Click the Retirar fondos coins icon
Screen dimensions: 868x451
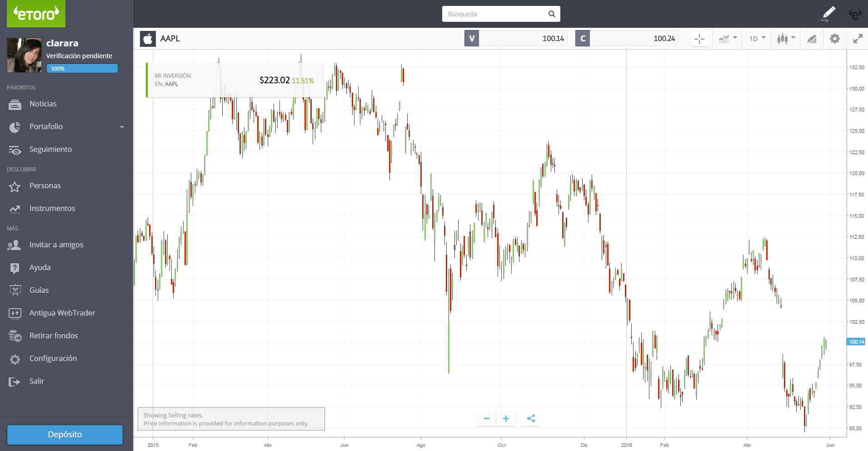(x=15, y=336)
